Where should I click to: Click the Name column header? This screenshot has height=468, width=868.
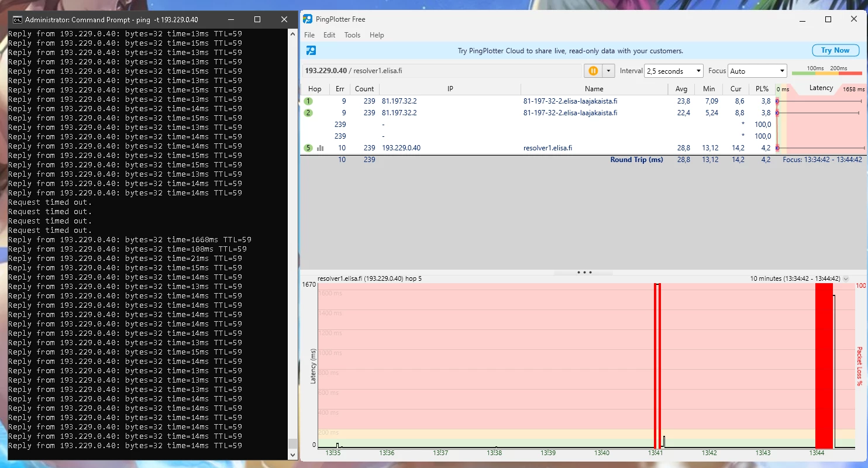[594, 89]
